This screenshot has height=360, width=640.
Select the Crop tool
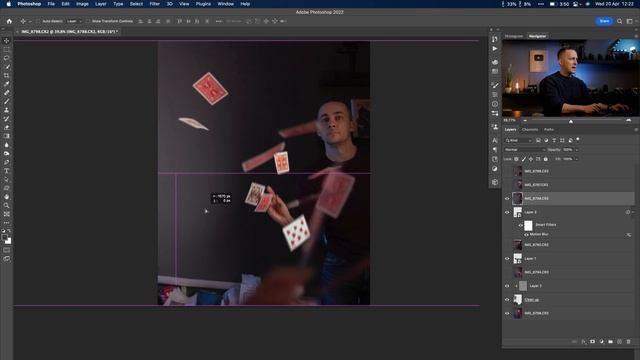pos(7,76)
